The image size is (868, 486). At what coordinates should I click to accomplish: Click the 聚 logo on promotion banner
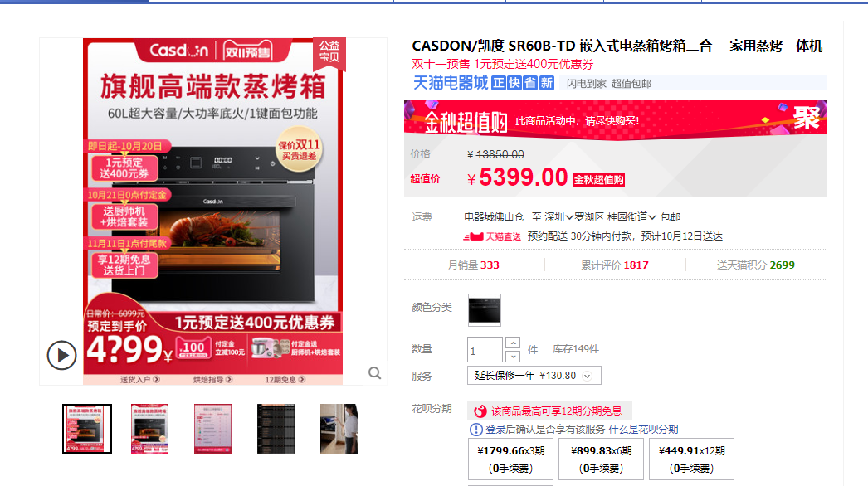pos(806,117)
